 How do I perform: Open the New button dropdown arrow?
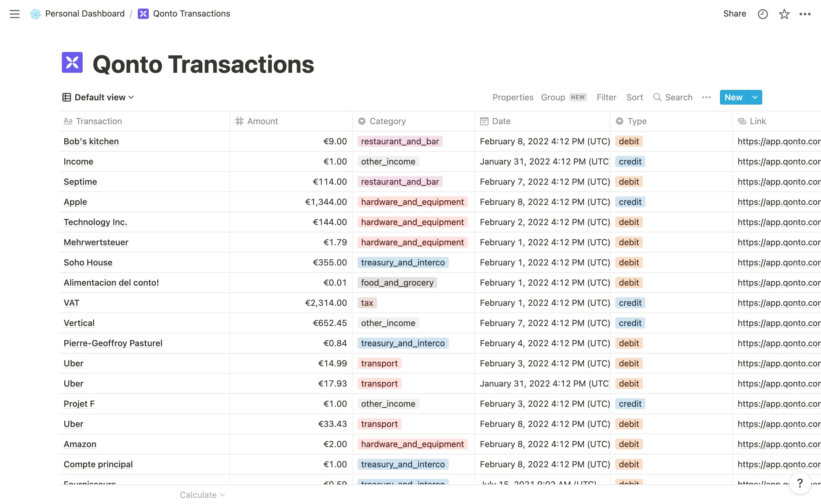click(755, 97)
